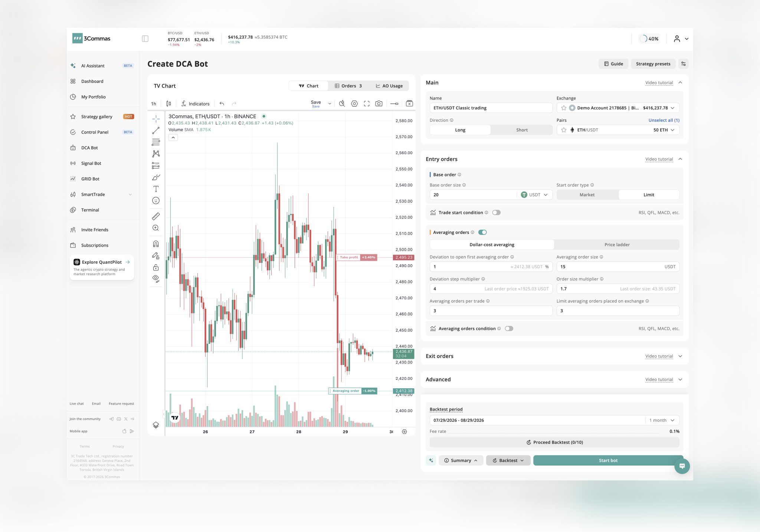This screenshot has height=532, width=760.
Task: Open base order currency USDT dropdown
Action: 534,195
